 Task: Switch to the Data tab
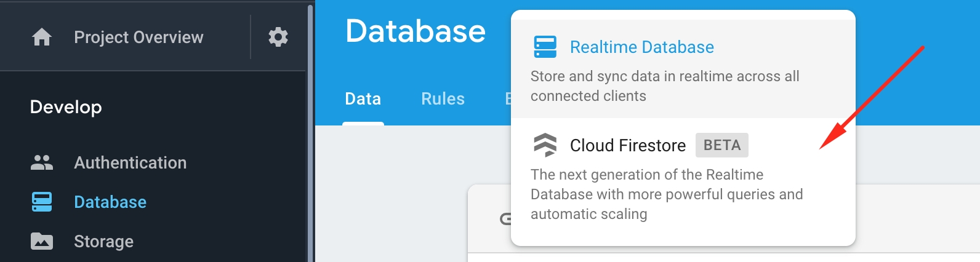pyautogui.click(x=363, y=99)
